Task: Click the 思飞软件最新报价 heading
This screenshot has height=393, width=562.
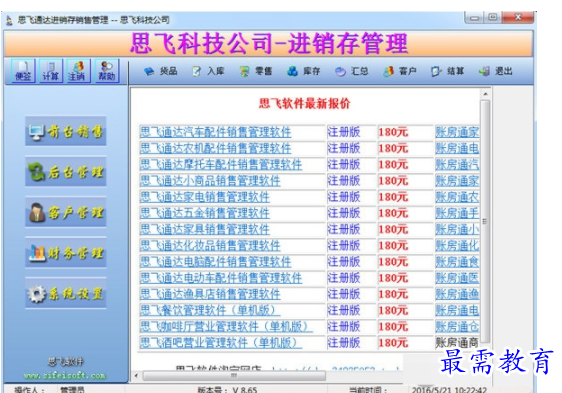Action: click(x=304, y=104)
